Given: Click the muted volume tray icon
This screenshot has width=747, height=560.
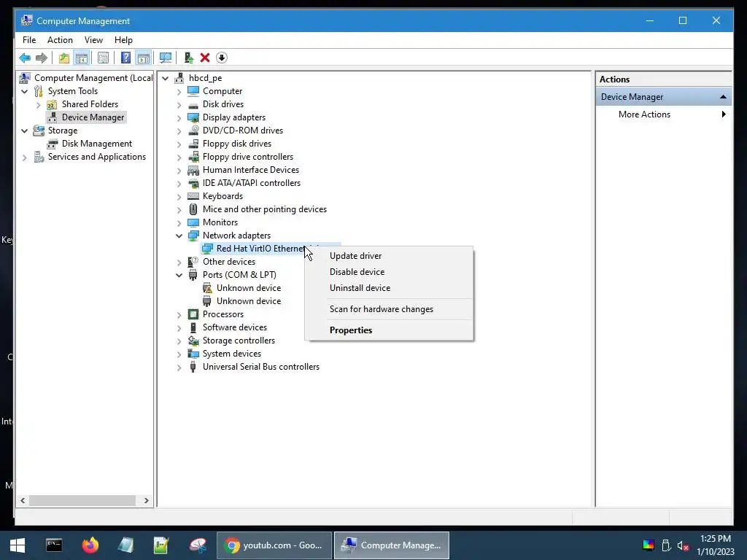Looking at the screenshot, I should click(683, 545).
